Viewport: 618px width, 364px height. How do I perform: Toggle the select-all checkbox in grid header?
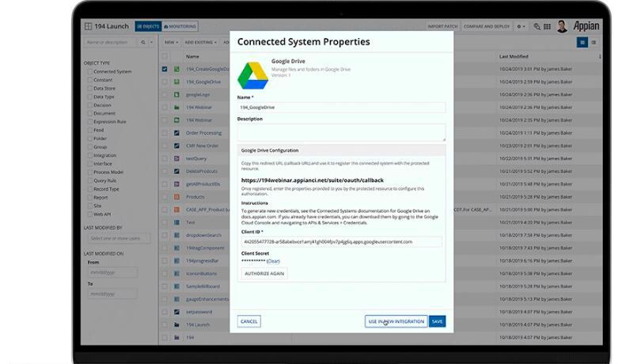pyautogui.click(x=165, y=56)
